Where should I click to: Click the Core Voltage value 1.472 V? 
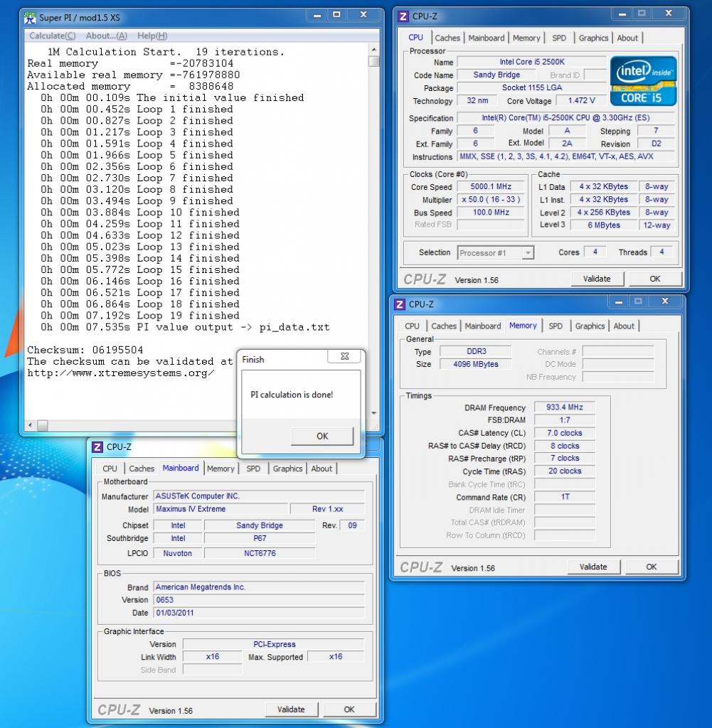pyautogui.click(x=581, y=101)
